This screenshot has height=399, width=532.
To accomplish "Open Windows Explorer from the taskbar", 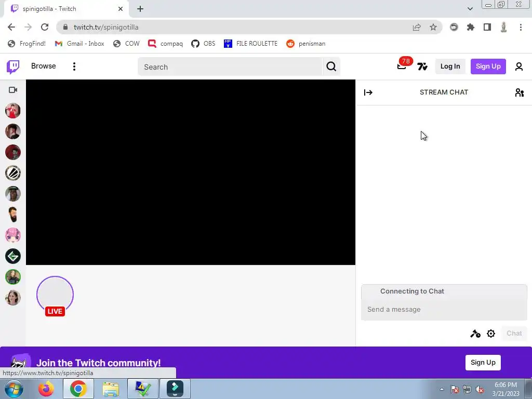I will 111,389.
